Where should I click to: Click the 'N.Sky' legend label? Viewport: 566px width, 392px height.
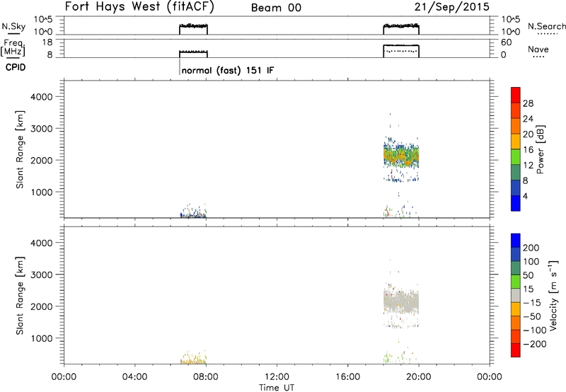(x=13, y=26)
